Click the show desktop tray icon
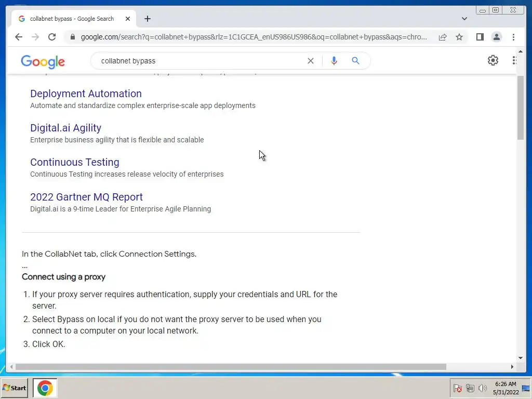 click(x=526, y=388)
